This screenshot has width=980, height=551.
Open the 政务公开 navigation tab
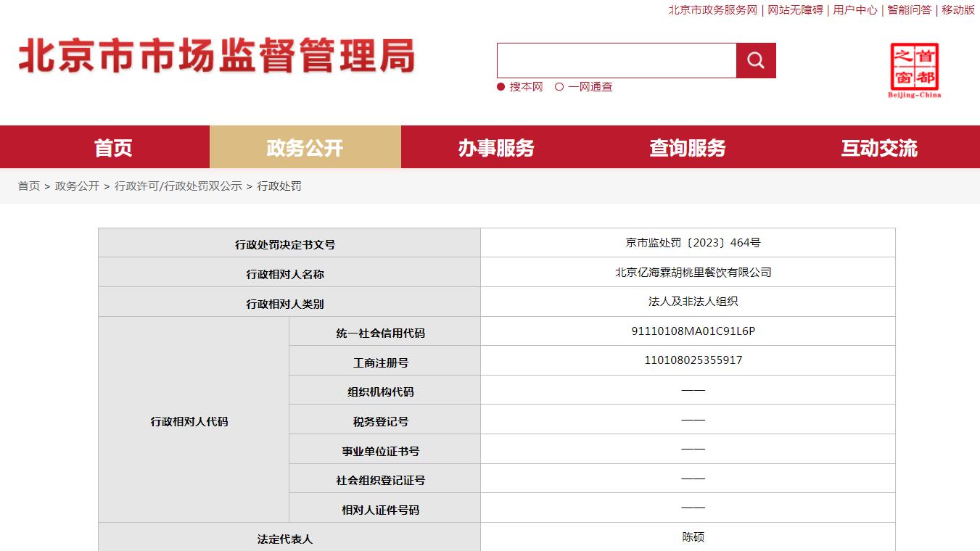point(305,147)
